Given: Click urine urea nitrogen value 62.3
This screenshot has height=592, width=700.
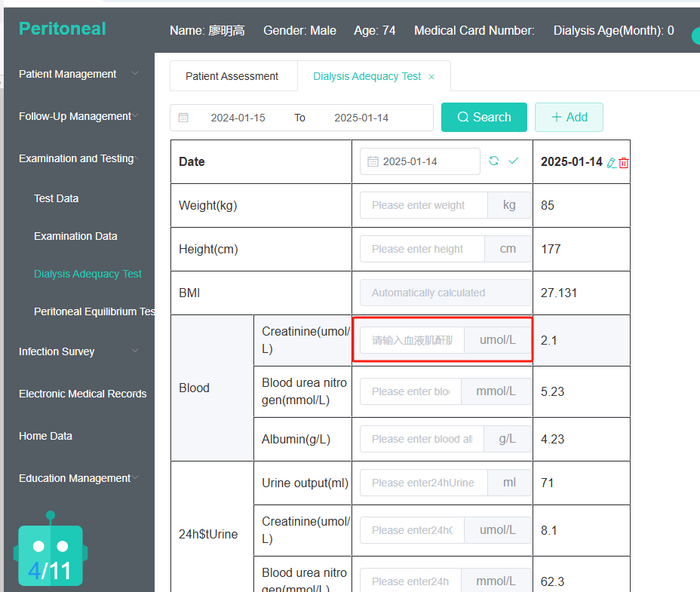Looking at the screenshot, I should tap(552, 581).
